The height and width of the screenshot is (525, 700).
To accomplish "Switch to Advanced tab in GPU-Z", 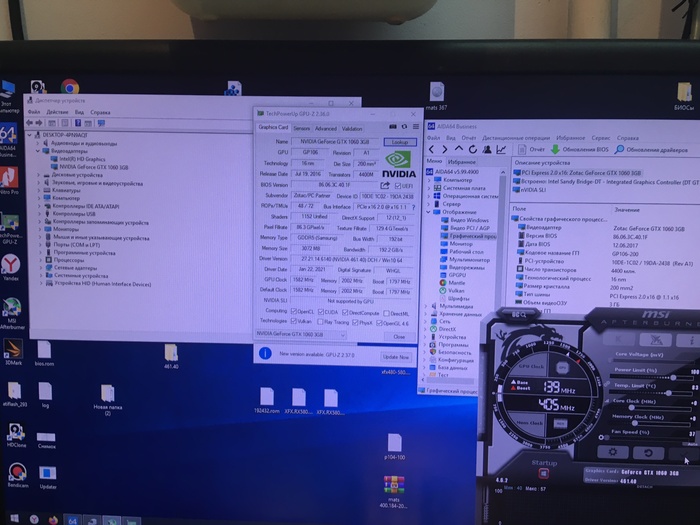I will [x=325, y=129].
